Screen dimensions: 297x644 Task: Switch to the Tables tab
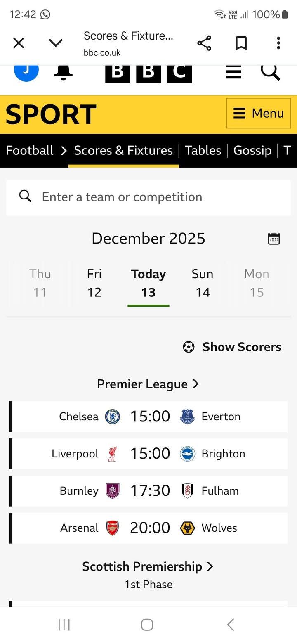coord(203,150)
